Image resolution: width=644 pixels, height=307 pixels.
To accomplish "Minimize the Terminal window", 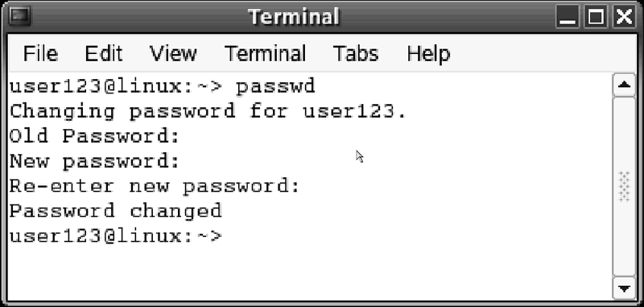I will coord(568,17).
